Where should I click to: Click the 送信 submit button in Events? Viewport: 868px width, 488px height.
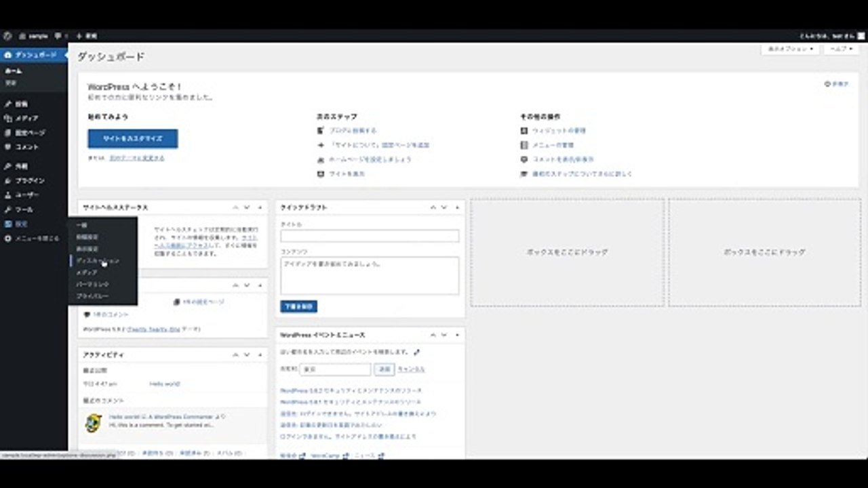tap(384, 369)
